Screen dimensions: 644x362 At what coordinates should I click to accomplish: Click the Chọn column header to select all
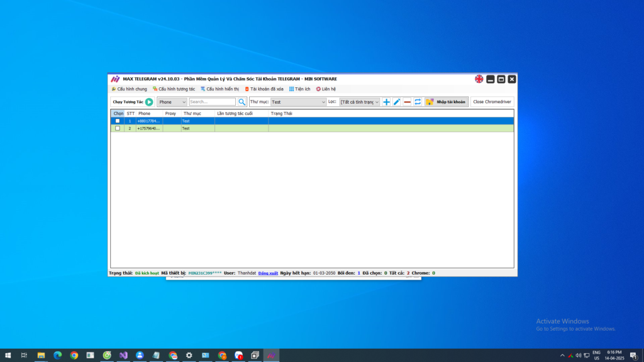coord(118,114)
